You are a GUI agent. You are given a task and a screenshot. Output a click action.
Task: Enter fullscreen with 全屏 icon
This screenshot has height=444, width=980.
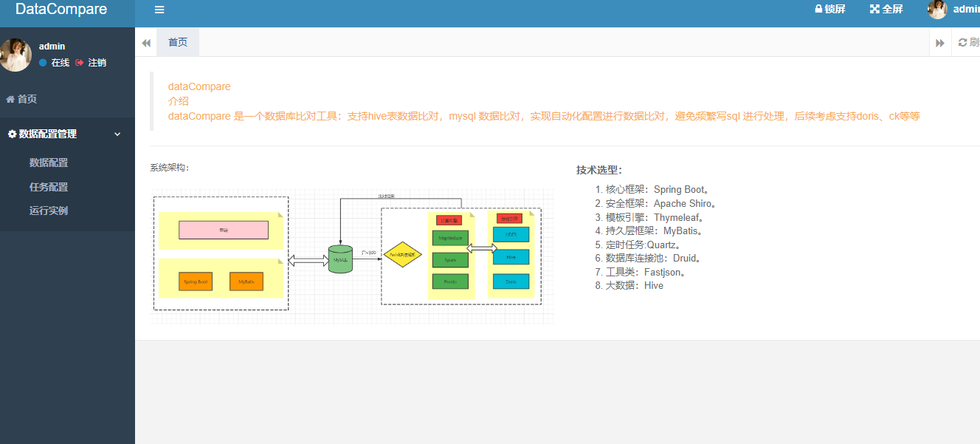[x=875, y=10]
